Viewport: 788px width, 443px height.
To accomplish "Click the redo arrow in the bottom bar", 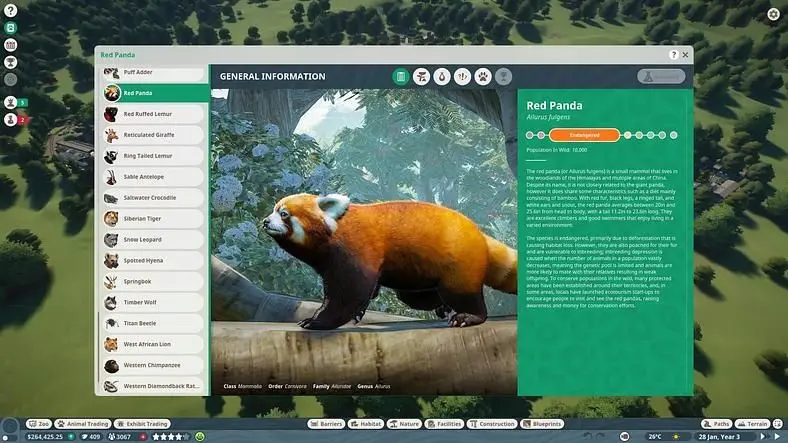I will (x=601, y=436).
